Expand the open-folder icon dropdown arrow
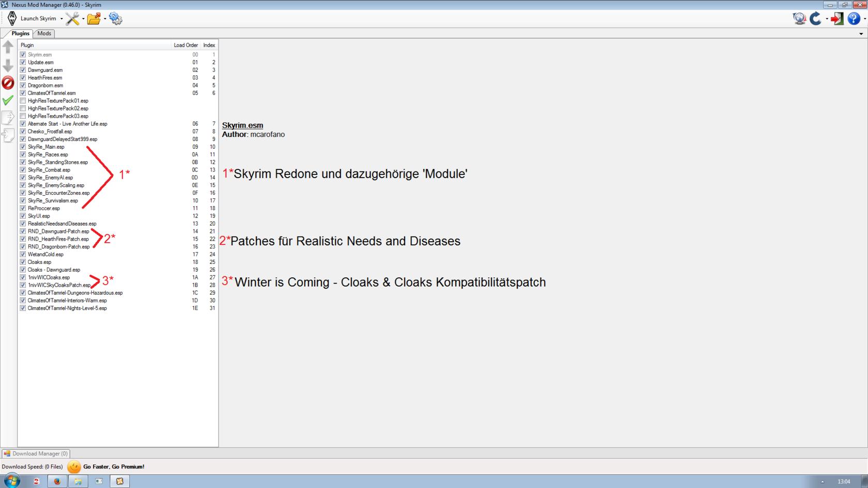Screen dimensions: 868x488 (x=105, y=19)
